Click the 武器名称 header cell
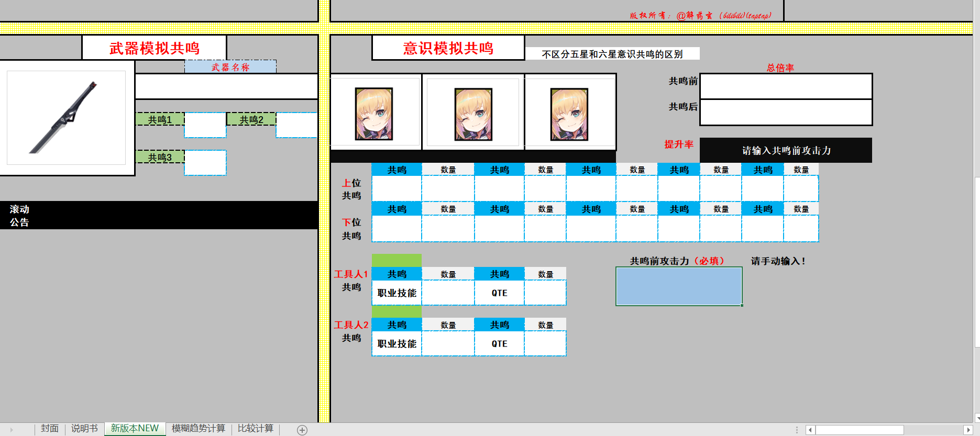The image size is (980, 436). [x=230, y=67]
